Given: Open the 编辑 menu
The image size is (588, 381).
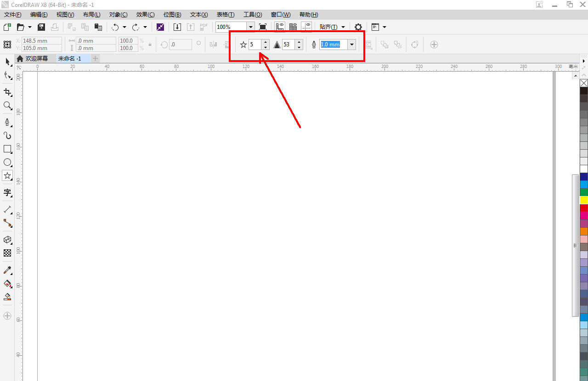Looking at the screenshot, I should click(39, 15).
